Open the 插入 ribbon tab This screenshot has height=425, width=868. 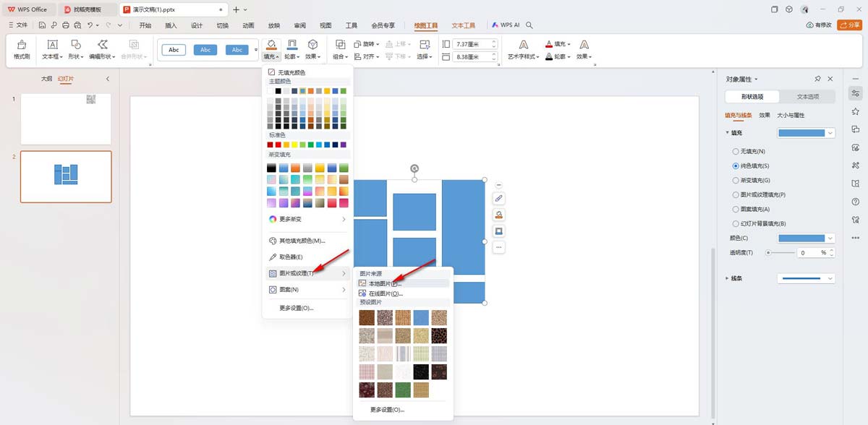(171, 25)
